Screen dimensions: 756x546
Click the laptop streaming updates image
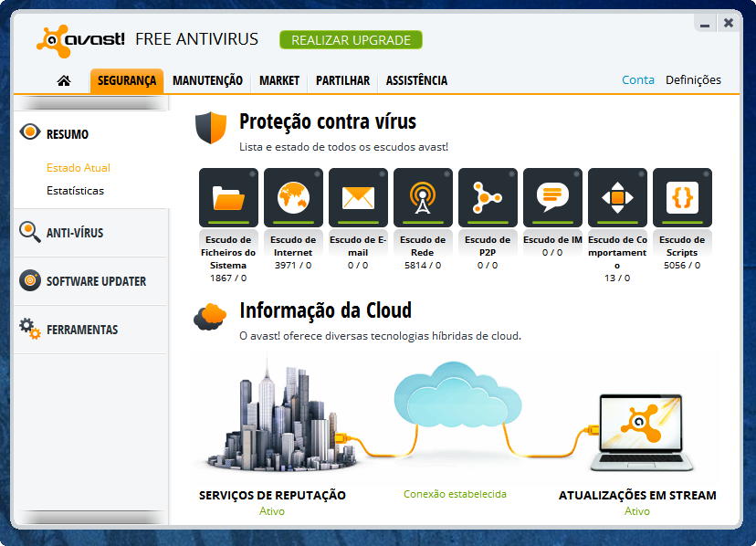coord(641,432)
